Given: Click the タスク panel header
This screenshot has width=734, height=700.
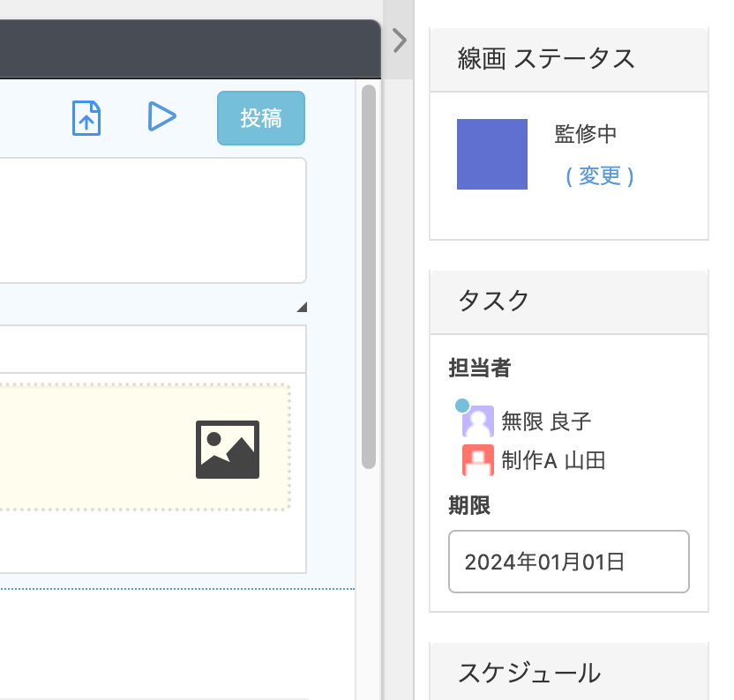Looking at the screenshot, I should tap(569, 302).
